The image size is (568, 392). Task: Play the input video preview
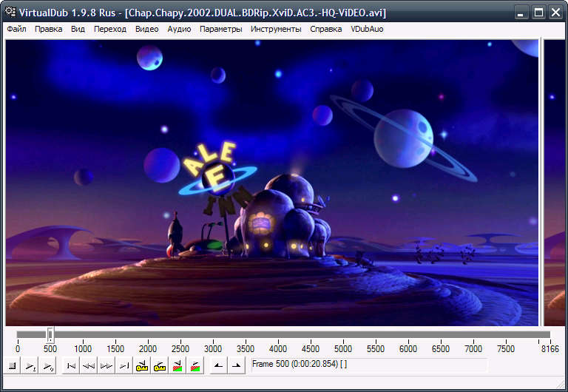pos(30,365)
